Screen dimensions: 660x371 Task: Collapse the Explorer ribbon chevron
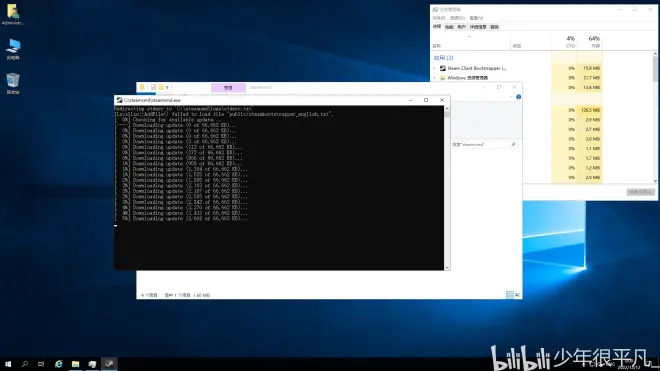[x=511, y=97]
